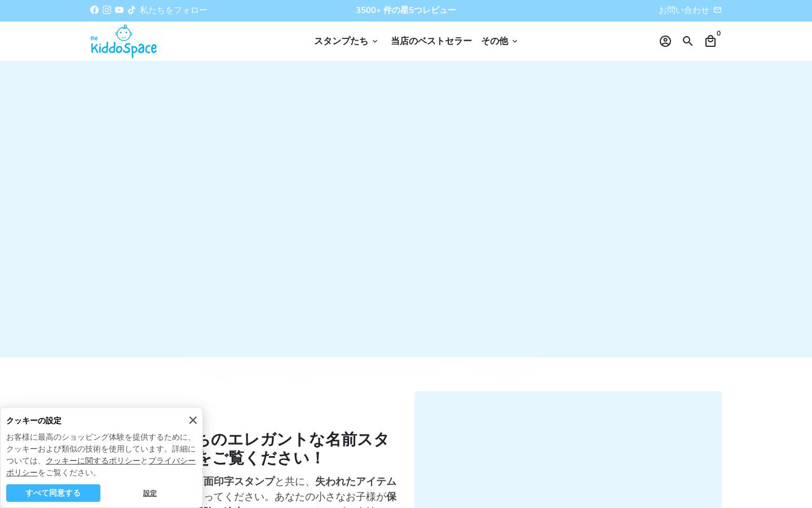Open the shopping cart bag
Viewport: 812px width, 508px height.
pyautogui.click(x=710, y=41)
